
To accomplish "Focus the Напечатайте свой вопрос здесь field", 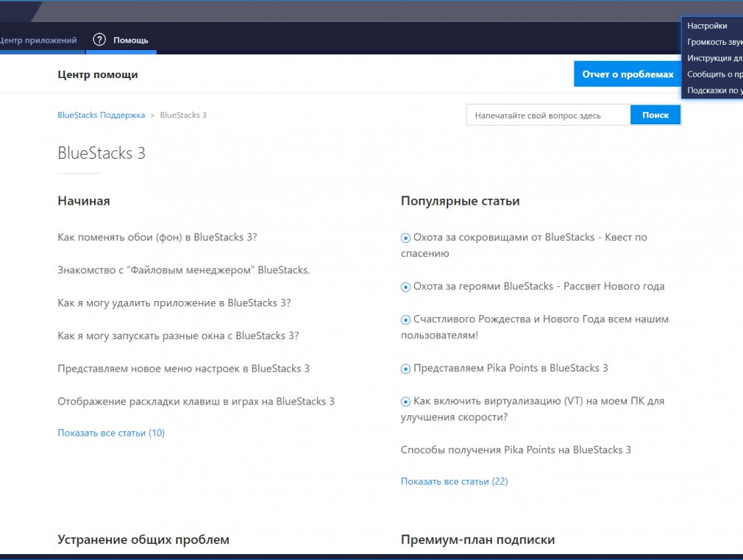I will click(548, 116).
